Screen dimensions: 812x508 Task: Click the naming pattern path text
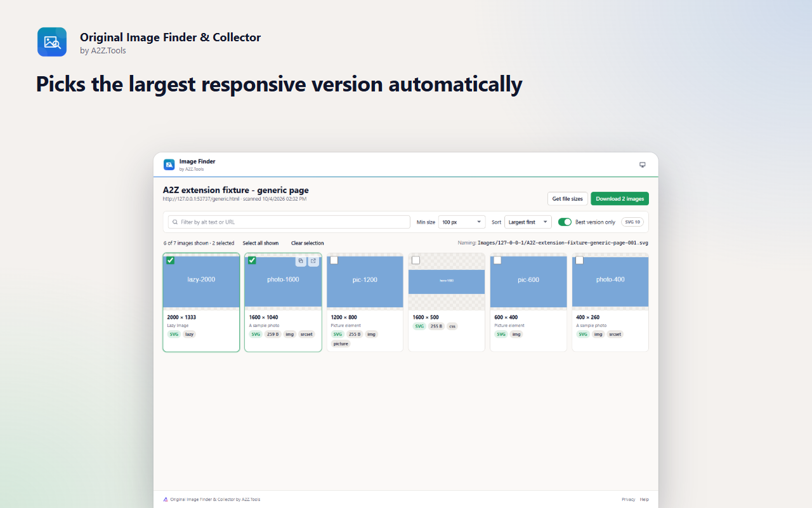click(563, 243)
